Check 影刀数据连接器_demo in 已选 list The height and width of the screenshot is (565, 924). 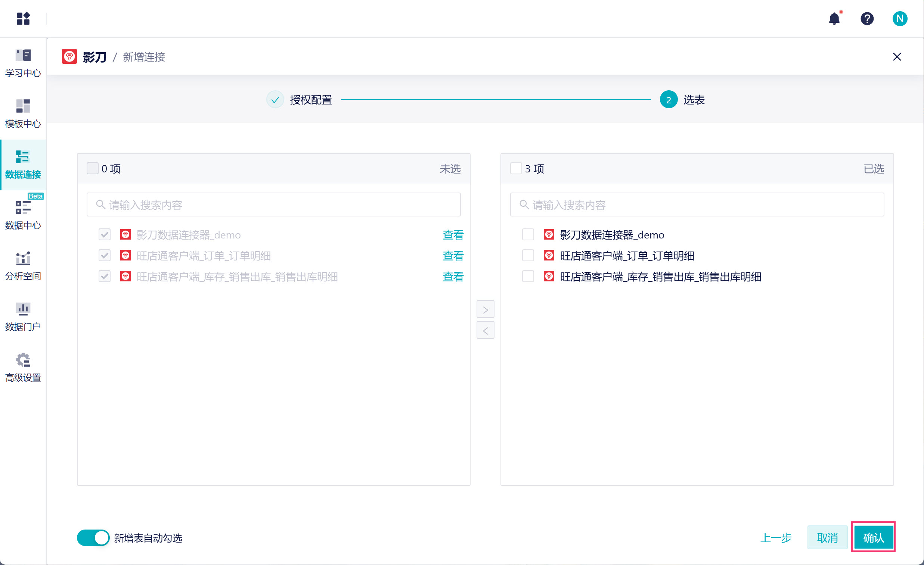(x=528, y=235)
